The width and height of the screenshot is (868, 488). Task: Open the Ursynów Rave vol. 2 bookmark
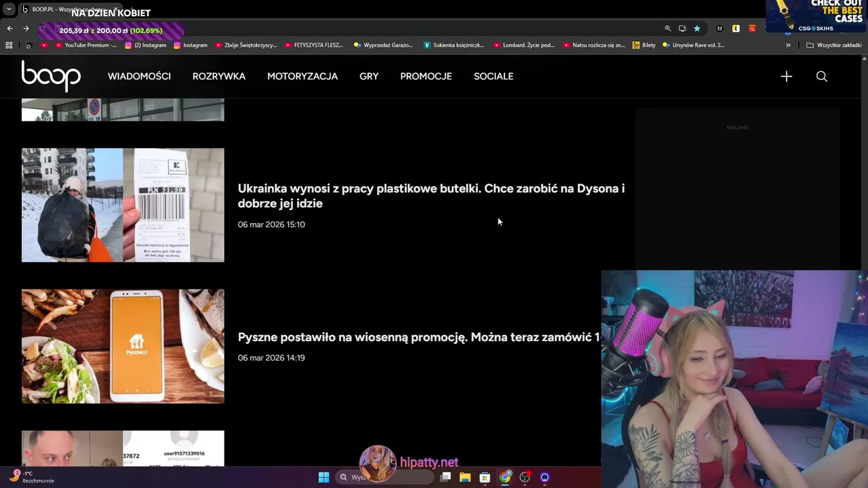click(x=693, y=45)
